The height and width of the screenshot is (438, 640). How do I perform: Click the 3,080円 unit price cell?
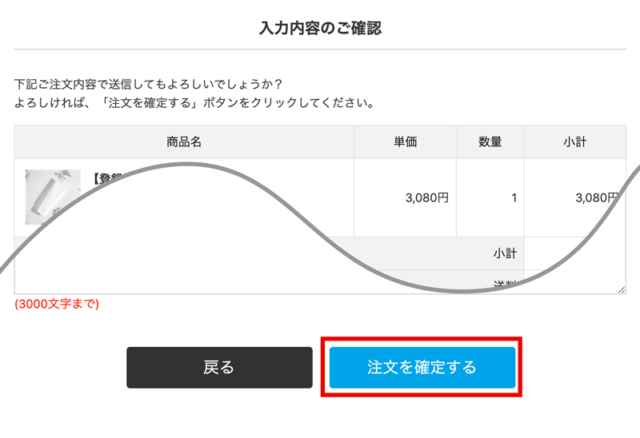click(427, 198)
